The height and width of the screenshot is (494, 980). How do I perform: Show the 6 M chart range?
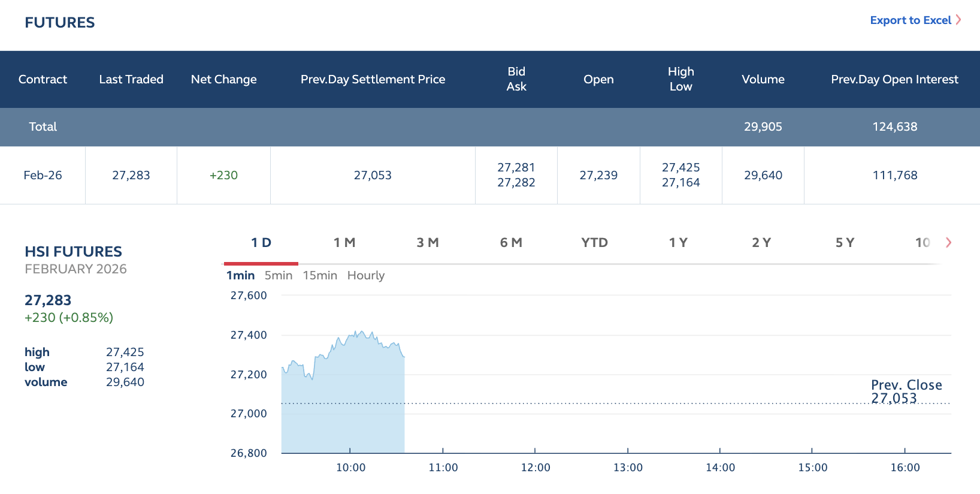[511, 243]
